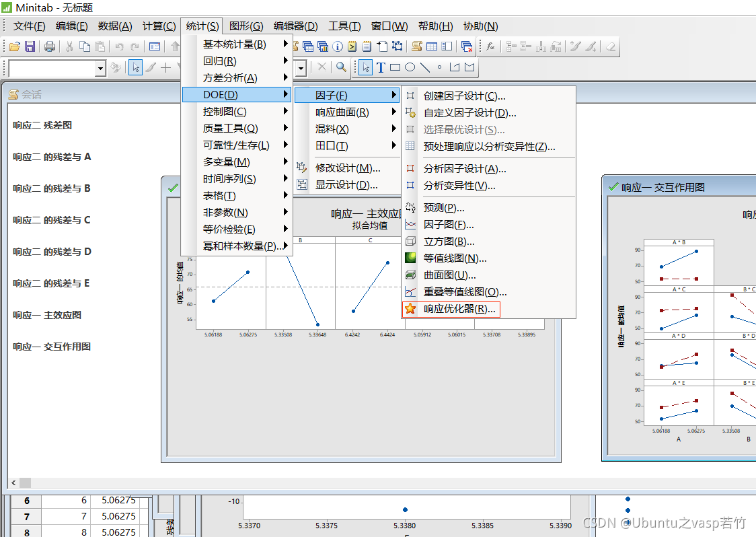Image resolution: width=756 pixels, height=537 pixels.
Task: Select session item 响应二 的残差与 C
Action: (x=52, y=220)
